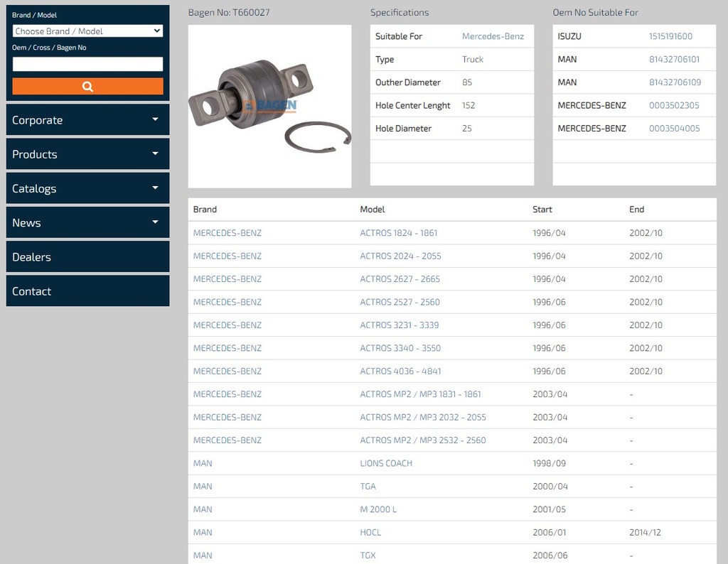
Task: Open MAN OEM number 81432706109
Action: [675, 82]
